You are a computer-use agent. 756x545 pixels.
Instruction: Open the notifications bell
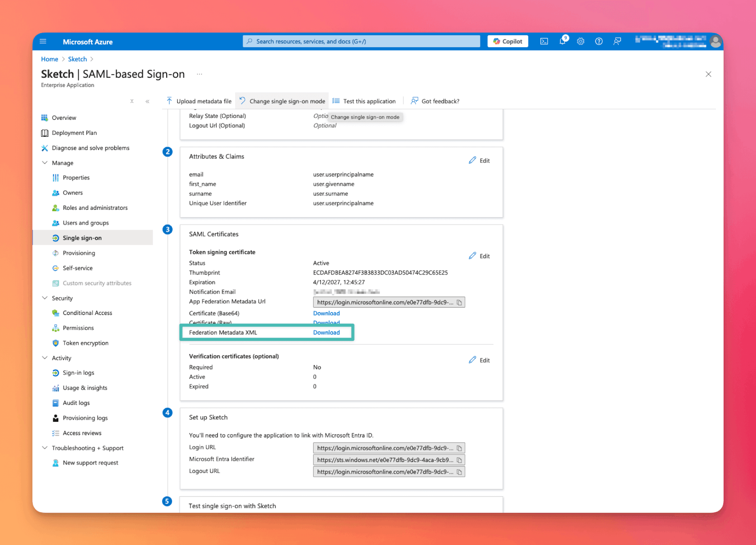click(563, 41)
